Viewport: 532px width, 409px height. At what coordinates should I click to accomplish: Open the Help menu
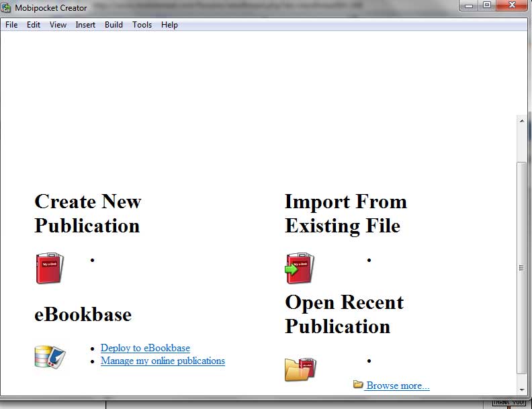pyautogui.click(x=169, y=25)
